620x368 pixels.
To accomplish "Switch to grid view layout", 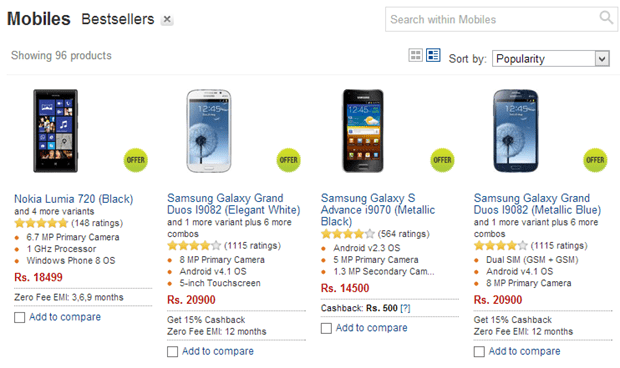I will point(415,55).
